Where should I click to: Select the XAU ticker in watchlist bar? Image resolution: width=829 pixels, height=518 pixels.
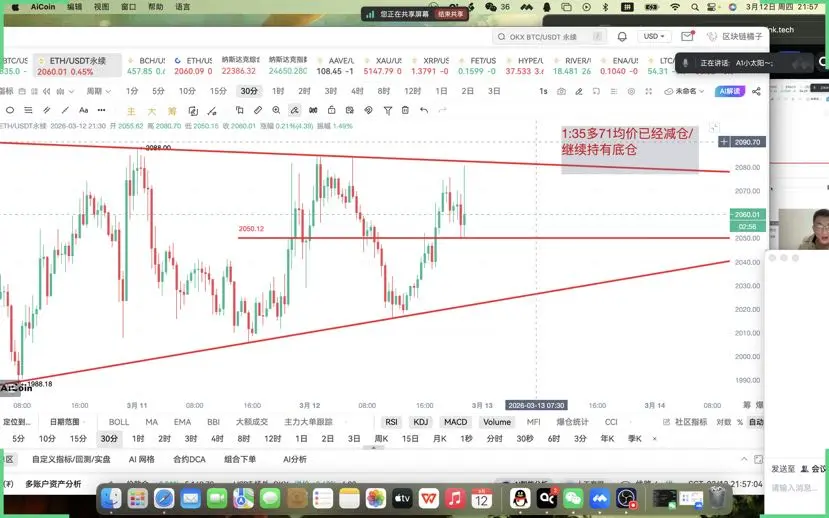point(384,66)
